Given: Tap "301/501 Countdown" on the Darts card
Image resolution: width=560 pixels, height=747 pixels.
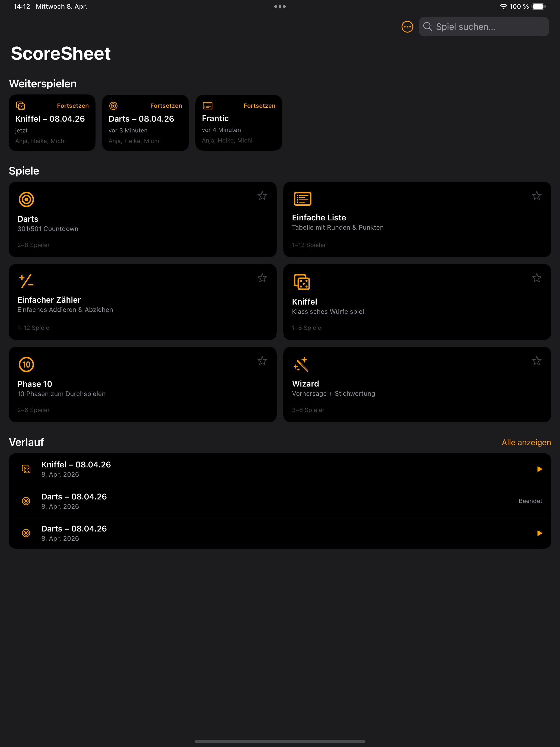Looking at the screenshot, I should pos(48,229).
